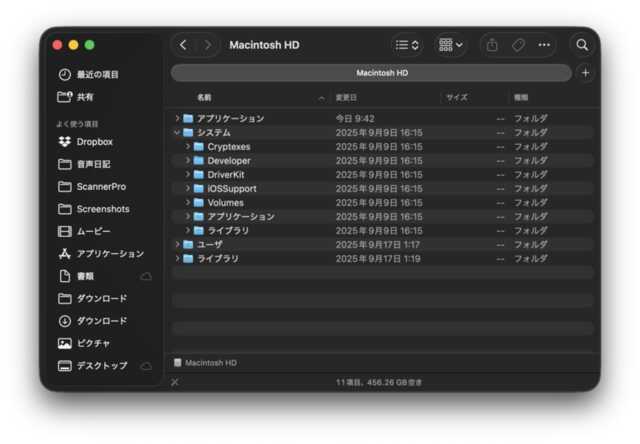Sort by the 名前 column header

204,98
